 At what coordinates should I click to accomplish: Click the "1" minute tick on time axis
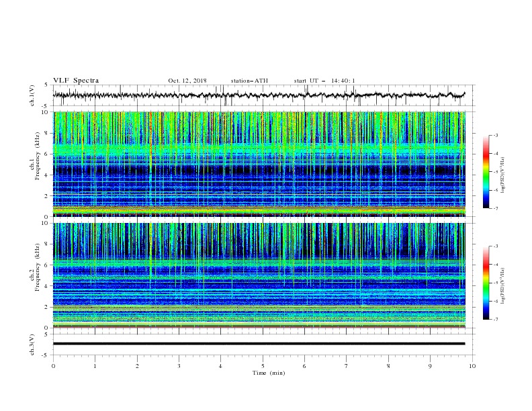95,366
